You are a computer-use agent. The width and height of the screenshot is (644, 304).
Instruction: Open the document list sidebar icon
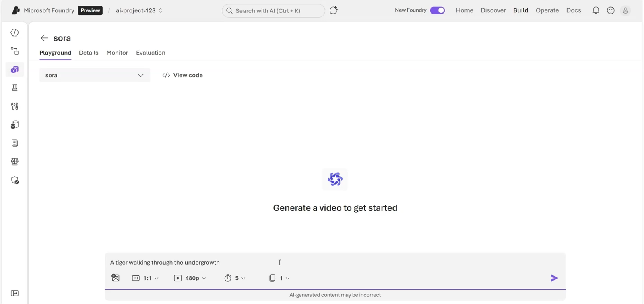[15, 143]
